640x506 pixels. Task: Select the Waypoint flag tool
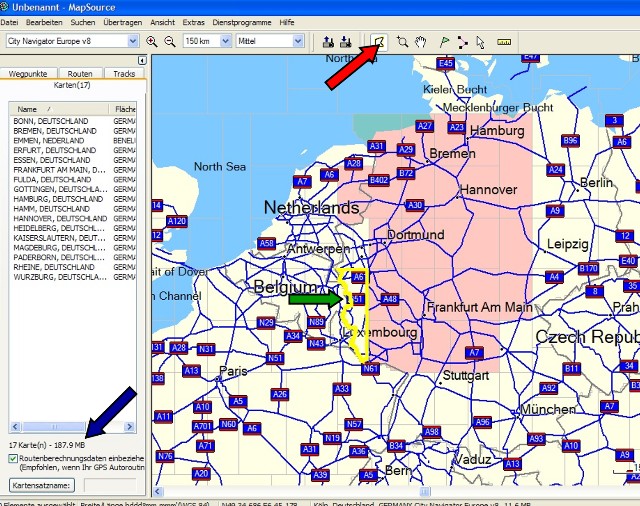coord(444,41)
